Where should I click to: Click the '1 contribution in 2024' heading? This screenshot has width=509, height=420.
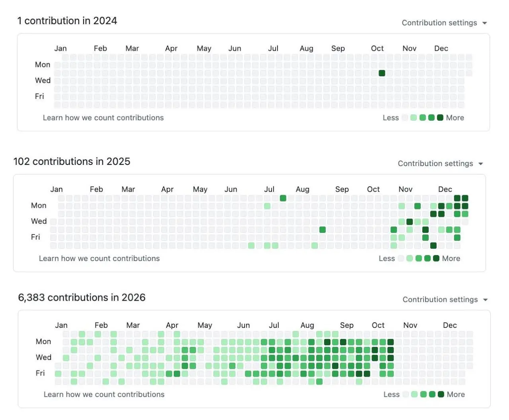tap(67, 21)
